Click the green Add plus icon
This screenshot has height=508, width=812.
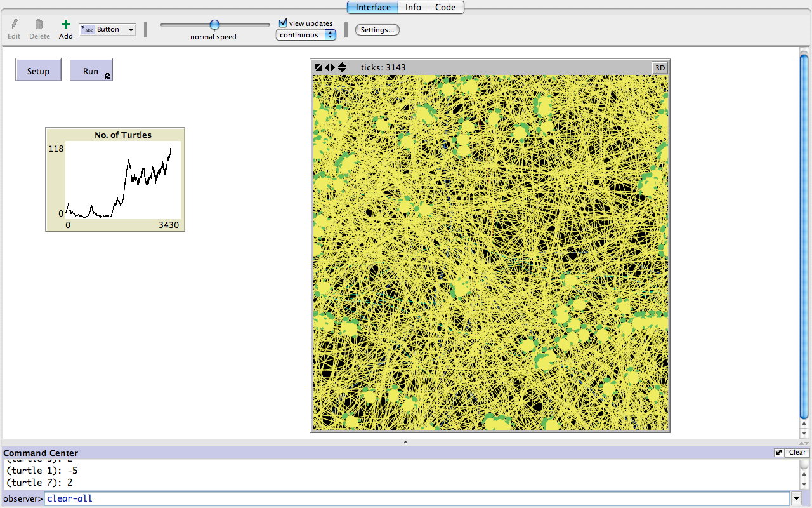[65, 24]
